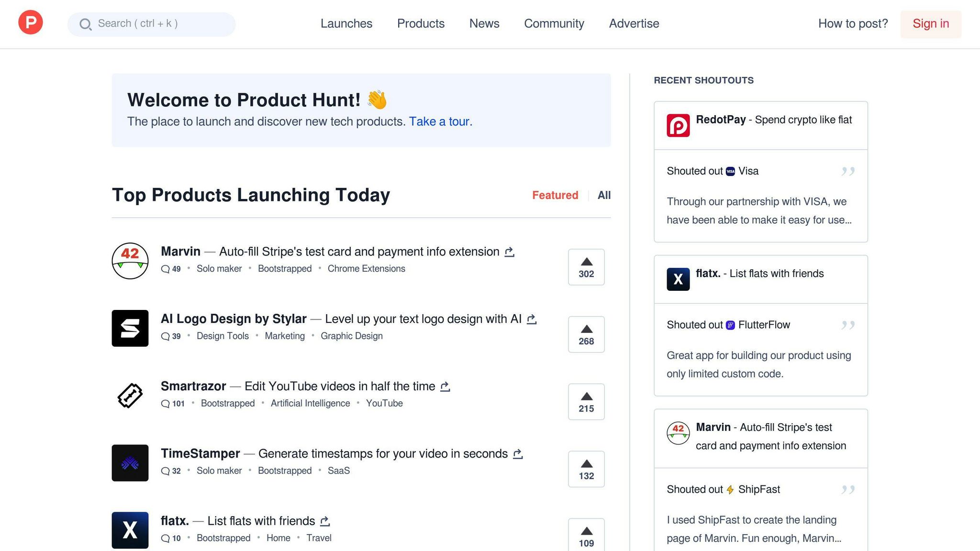Open TimeStamper's 32 comments
Viewport: 980px width, 551px height.
click(x=171, y=471)
